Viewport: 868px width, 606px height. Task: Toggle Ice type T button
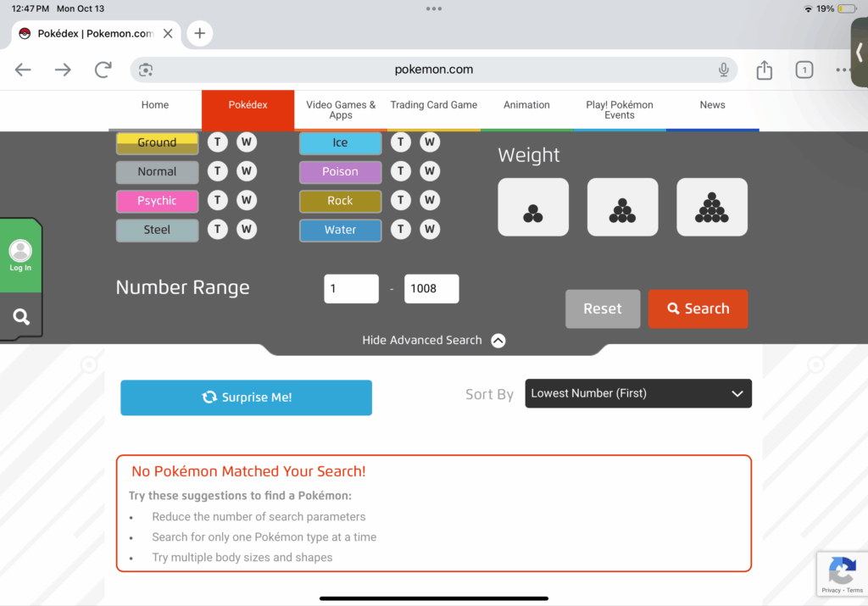401,142
